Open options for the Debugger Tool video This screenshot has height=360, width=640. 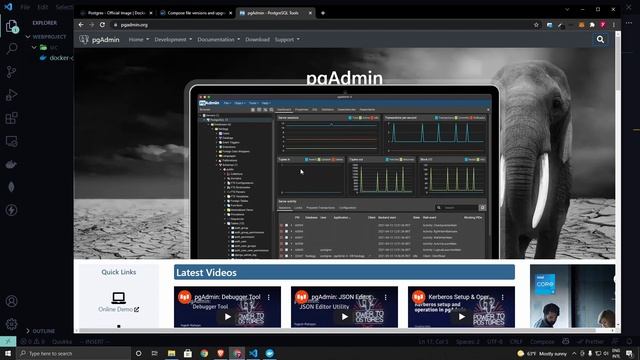point(269,298)
